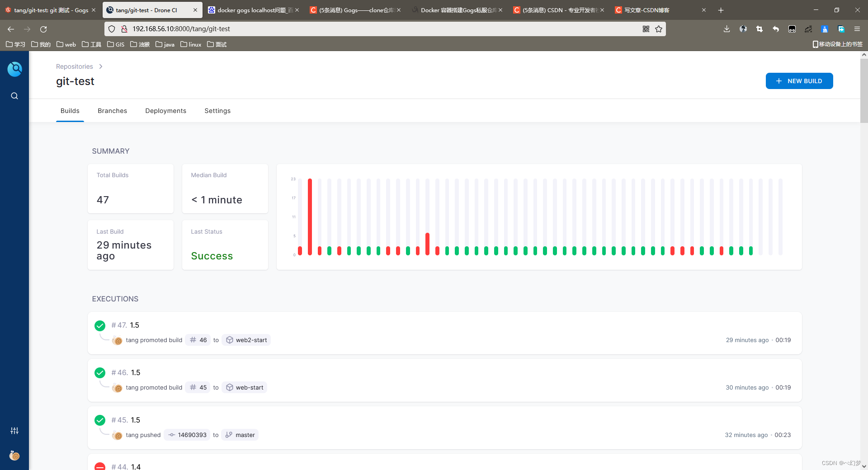Screen dimensions: 868x470
Task: Click the master branch icon in build #45
Action: pos(229,435)
